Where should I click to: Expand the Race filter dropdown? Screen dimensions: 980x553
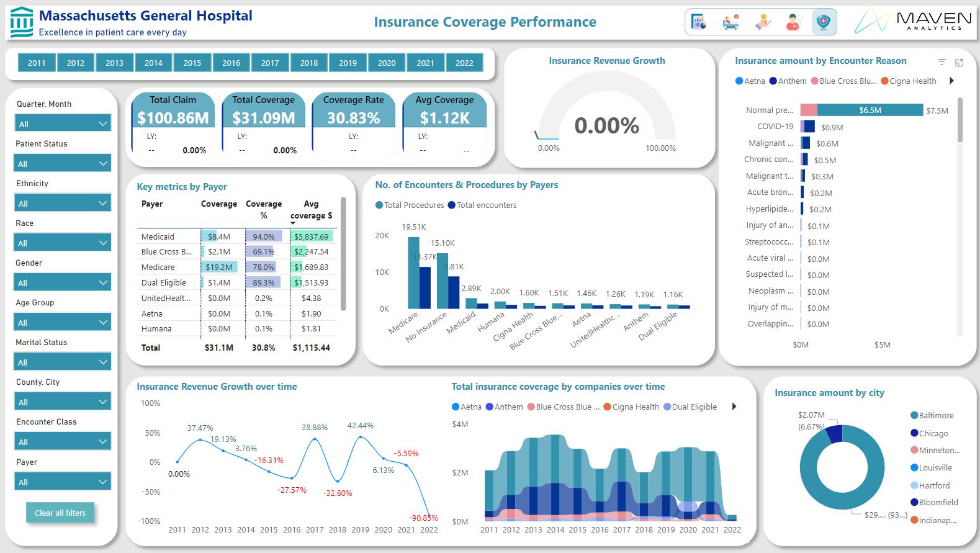pos(63,243)
